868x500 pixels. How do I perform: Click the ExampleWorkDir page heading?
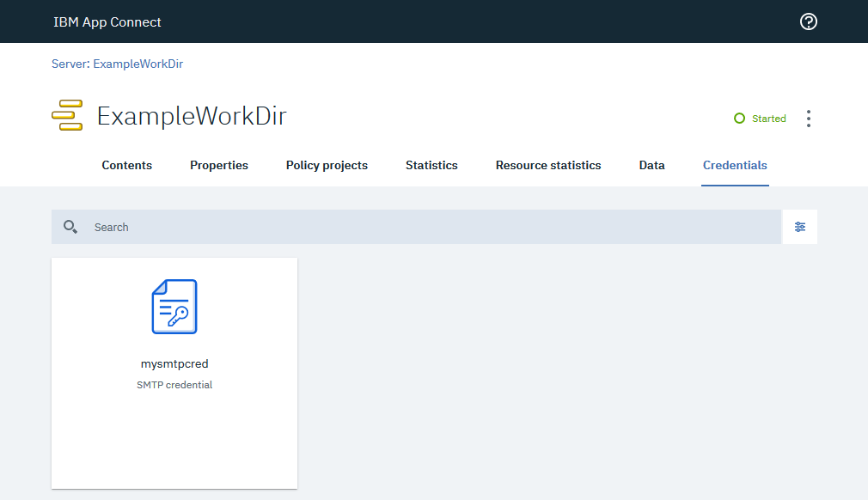pyautogui.click(x=192, y=116)
